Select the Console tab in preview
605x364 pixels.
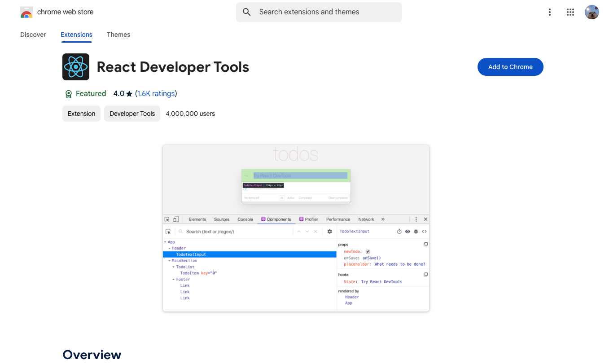tap(246, 219)
